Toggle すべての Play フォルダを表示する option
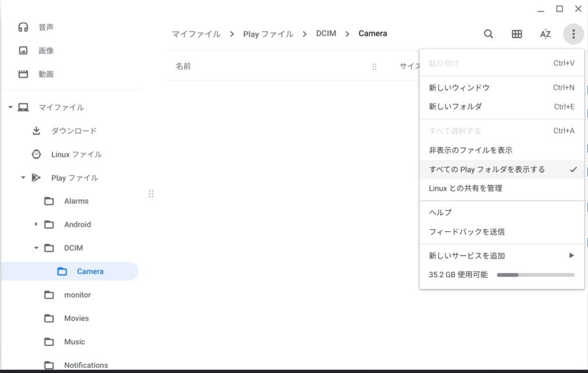Image resolution: width=588 pixels, height=373 pixels. point(502,169)
